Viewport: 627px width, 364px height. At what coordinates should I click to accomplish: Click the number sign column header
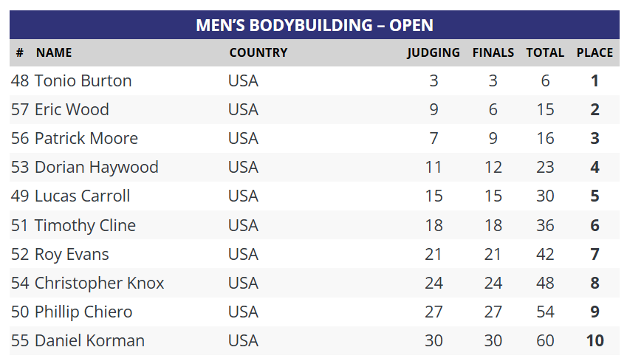coord(20,52)
